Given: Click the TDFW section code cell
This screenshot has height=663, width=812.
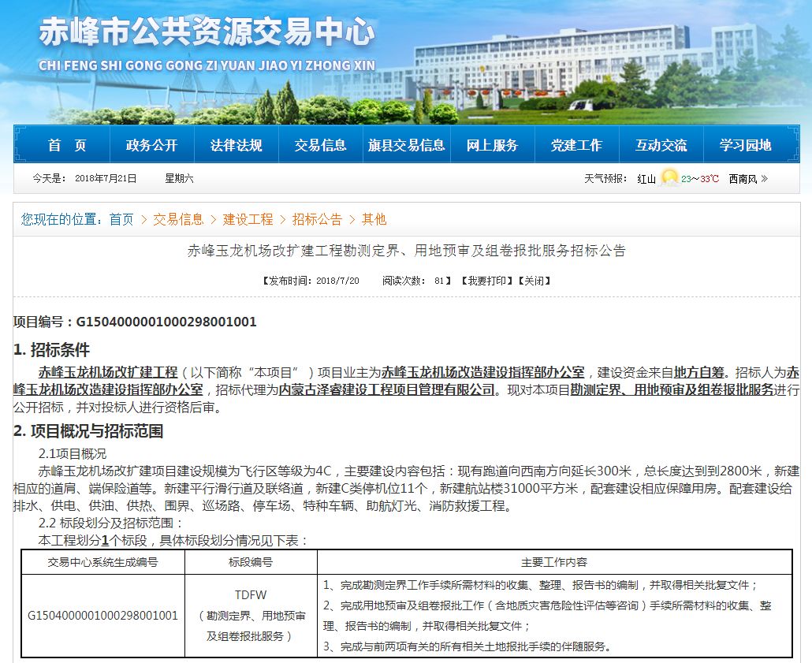Looking at the screenshot, I should [x=251, y=616].
